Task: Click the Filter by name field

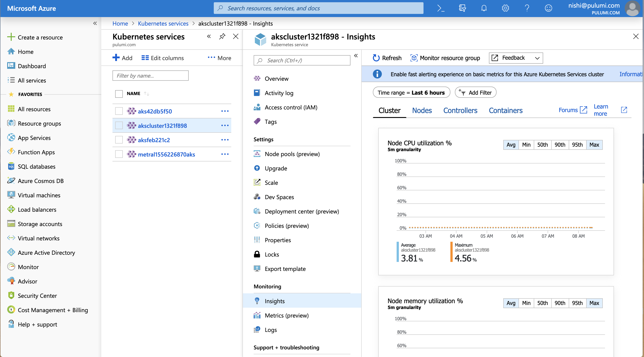Action: 150,76
